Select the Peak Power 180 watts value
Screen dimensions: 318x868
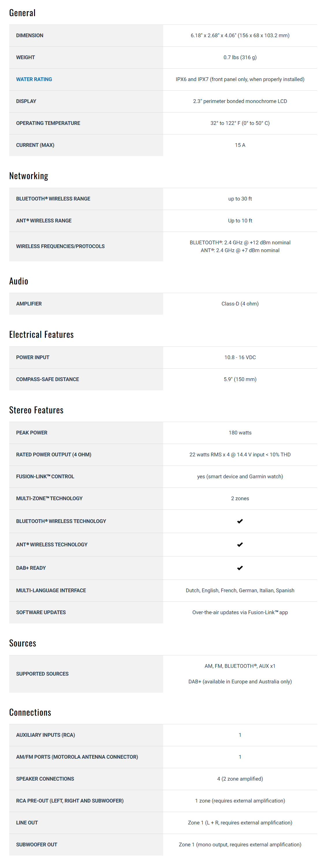click(x=240, y=433)
